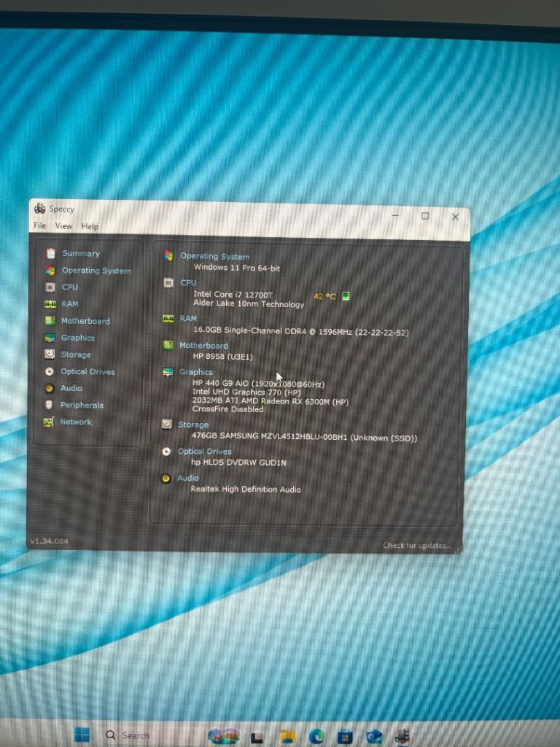Image resolution: width=560 pixels, height=747 pixels.
Task: Click the Graphics heading in summary panel
Action: (195, 372)
